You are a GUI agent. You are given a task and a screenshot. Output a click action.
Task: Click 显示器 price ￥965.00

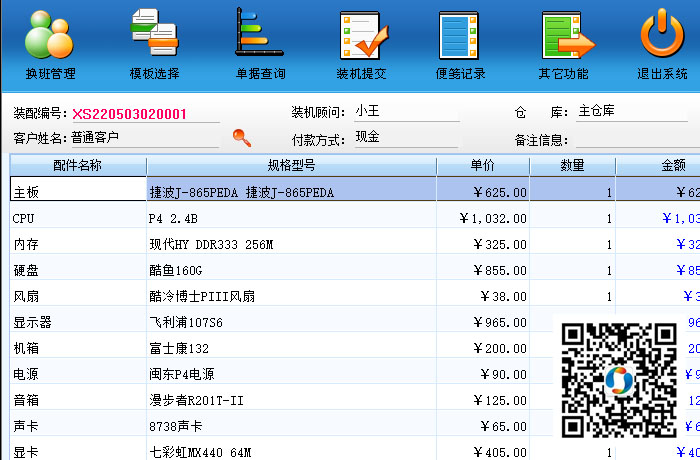pos(483,318)
